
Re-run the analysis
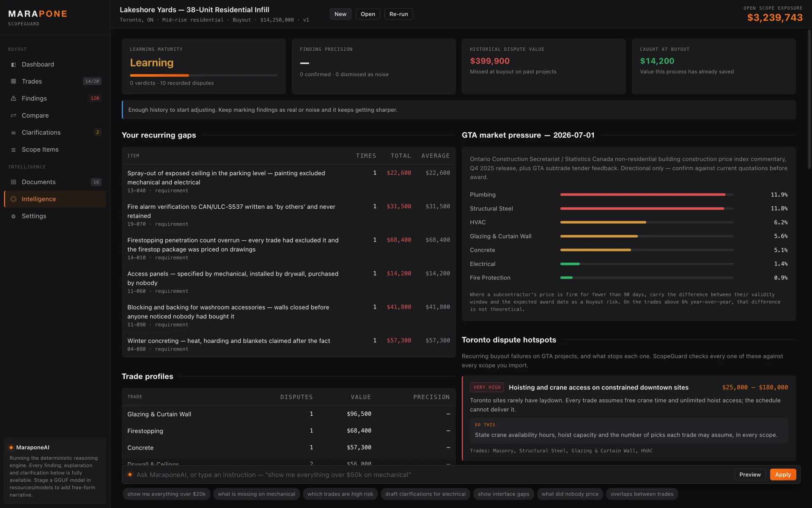click(398, 14)
